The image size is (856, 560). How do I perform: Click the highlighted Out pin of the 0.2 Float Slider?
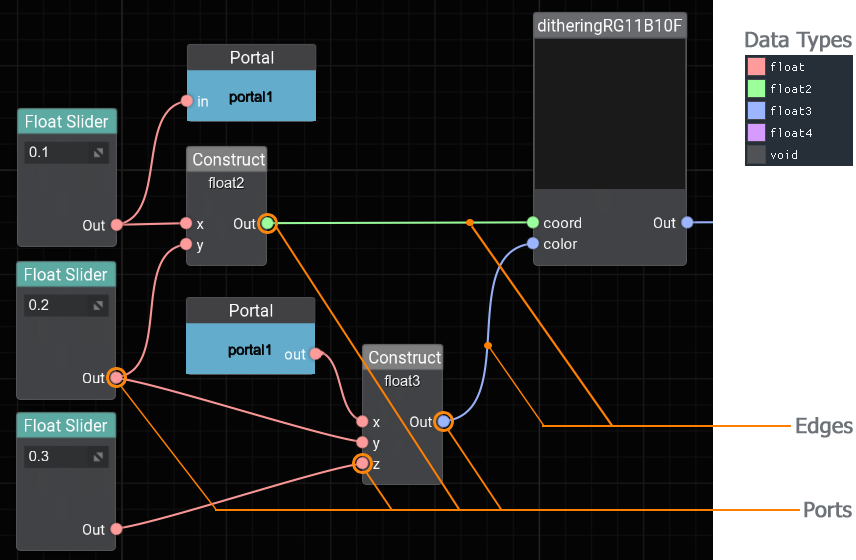click(x=116, y=378)
